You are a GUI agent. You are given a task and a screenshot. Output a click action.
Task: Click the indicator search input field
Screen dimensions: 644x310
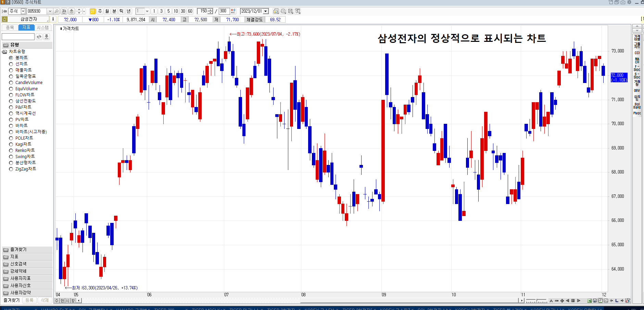coord(18,37)
